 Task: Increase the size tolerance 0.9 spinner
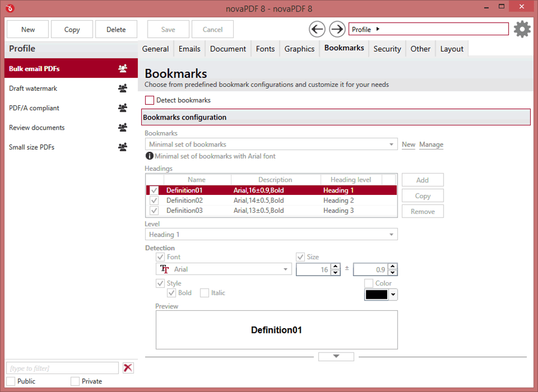392,266
